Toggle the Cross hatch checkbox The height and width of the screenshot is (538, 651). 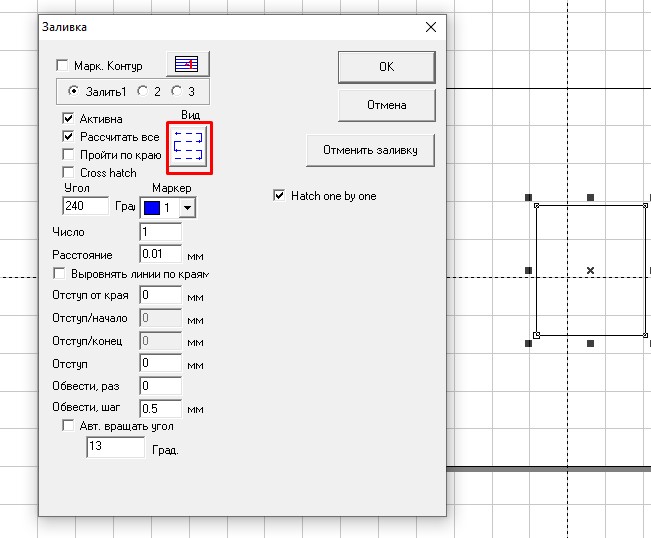point(69,173)
